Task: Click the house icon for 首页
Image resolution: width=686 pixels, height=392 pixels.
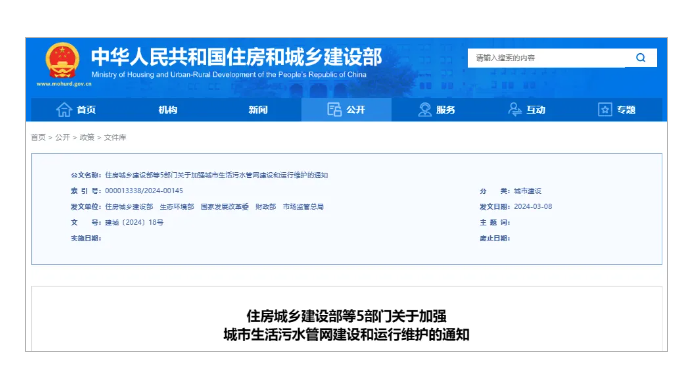Action: click(x=64, y=109)
